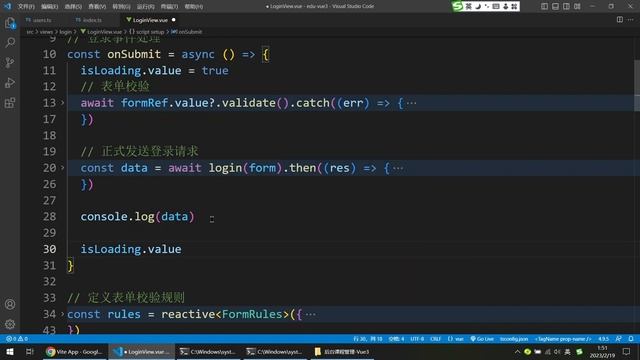The image size is (640, 360).
Task: Click the Sogou voice input icon
Action: click(x=505, y=6)
